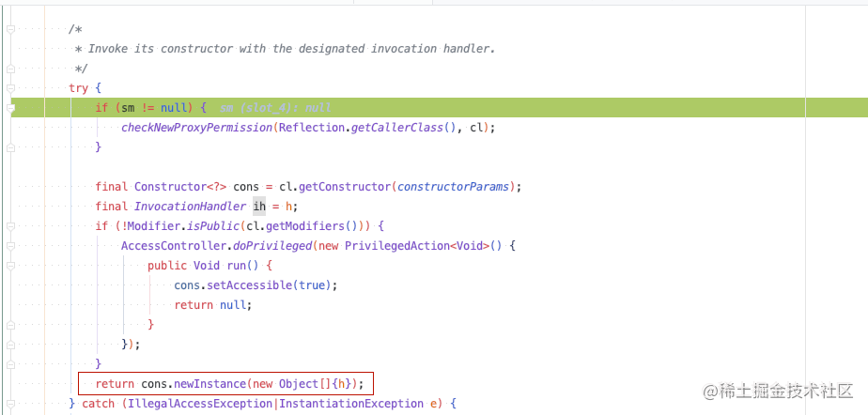This screenshot has height=415, width=868.
Task: Collapse the 'try {' block
Action: [x=10, y=88]
